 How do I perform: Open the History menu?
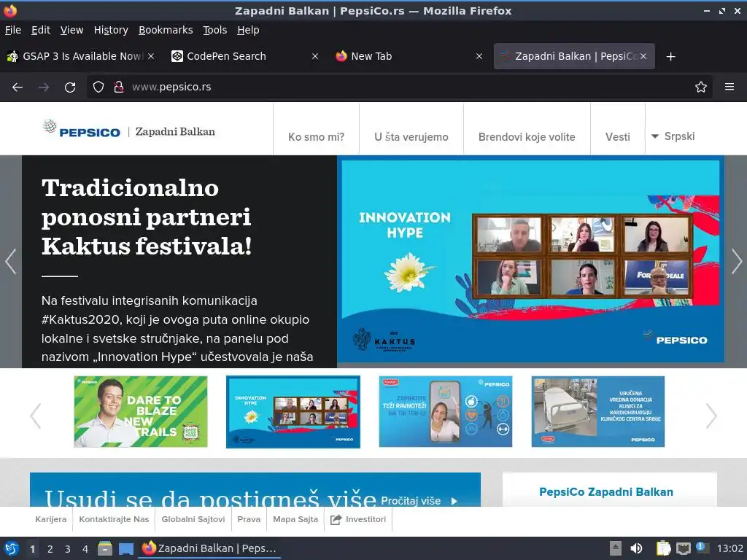[x=111, y=30]
